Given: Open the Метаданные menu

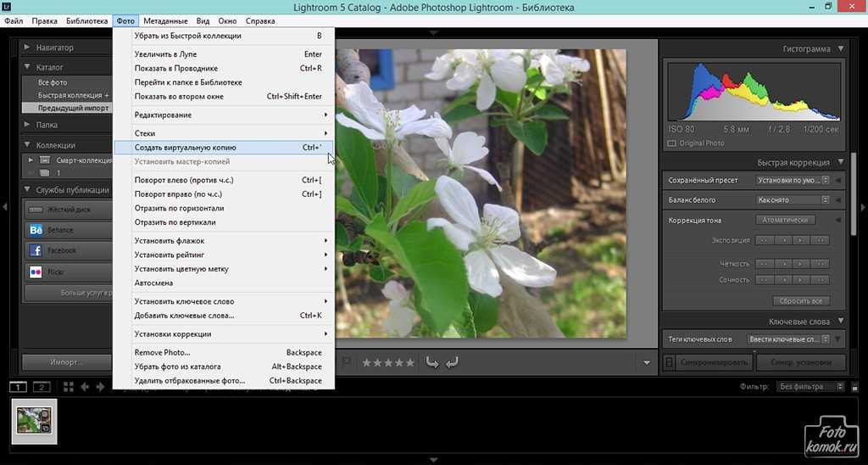Looking at the screenshot, I should (166, 20).
